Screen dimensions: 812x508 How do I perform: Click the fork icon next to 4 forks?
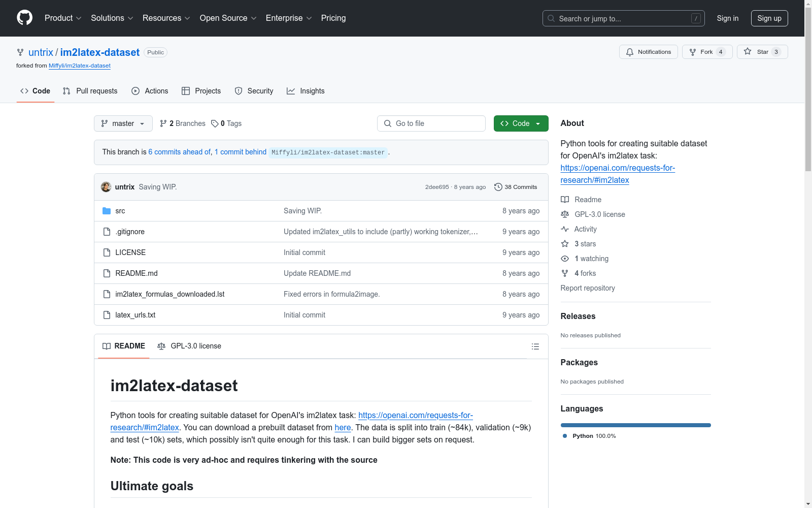coord(565,273)
